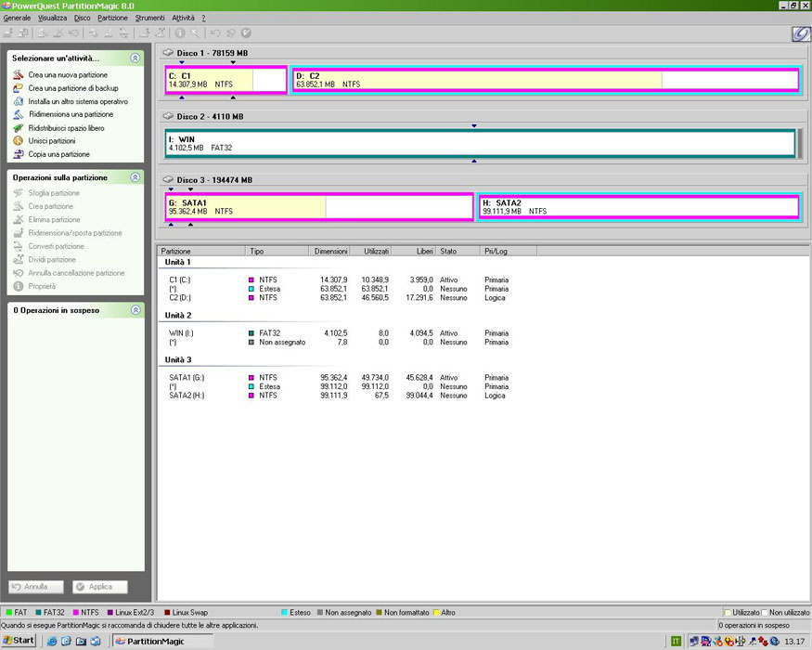Select the SATA2 (H:) row in the partition list
Viewport: 812px width, 650px height.
[x=339, y=396]
